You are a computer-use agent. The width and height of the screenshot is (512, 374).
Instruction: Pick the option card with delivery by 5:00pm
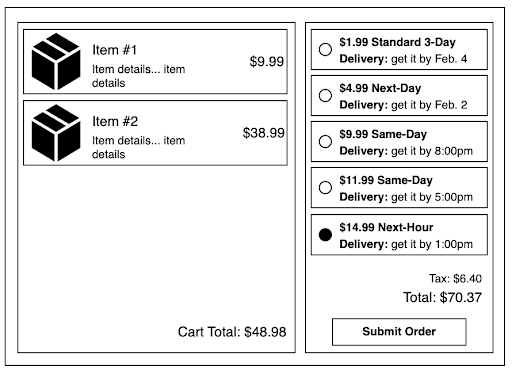(x=399, y=187)
